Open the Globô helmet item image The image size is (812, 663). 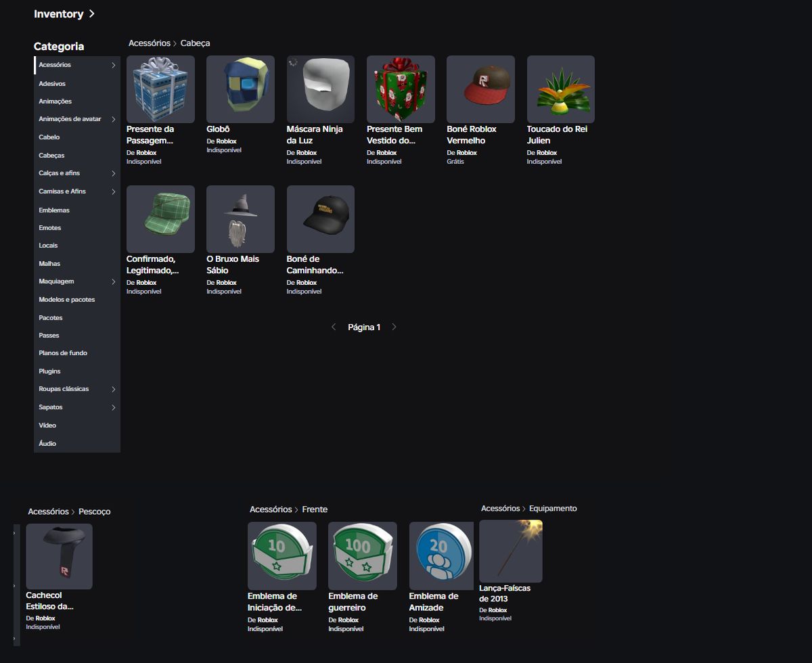(240, 89)
